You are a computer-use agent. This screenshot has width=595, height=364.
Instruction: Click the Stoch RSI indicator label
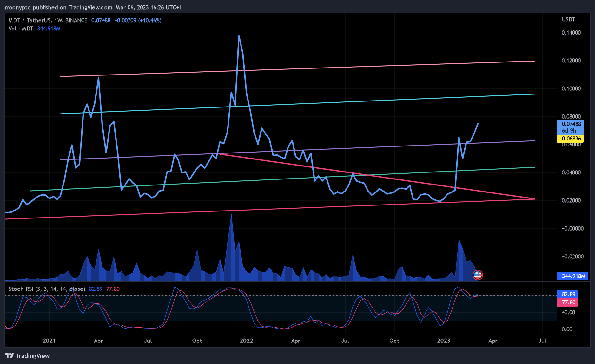coord(47,289)
